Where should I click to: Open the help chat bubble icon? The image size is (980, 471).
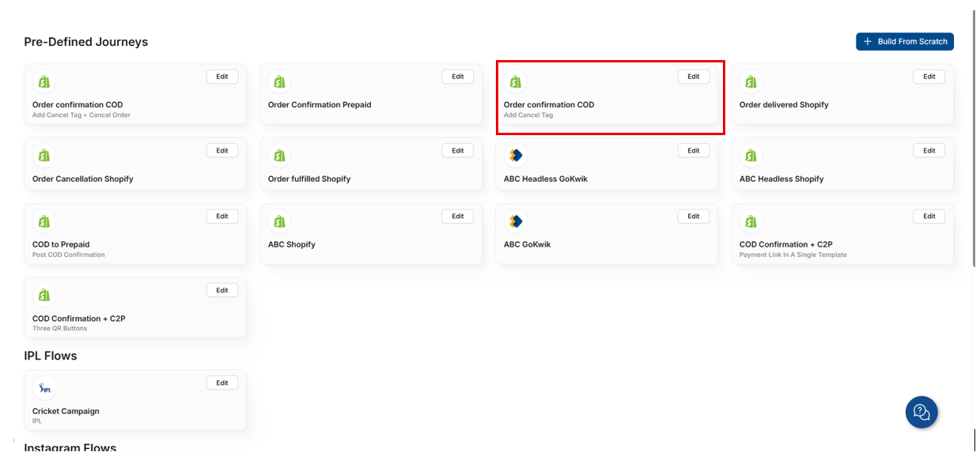point(921,412)
